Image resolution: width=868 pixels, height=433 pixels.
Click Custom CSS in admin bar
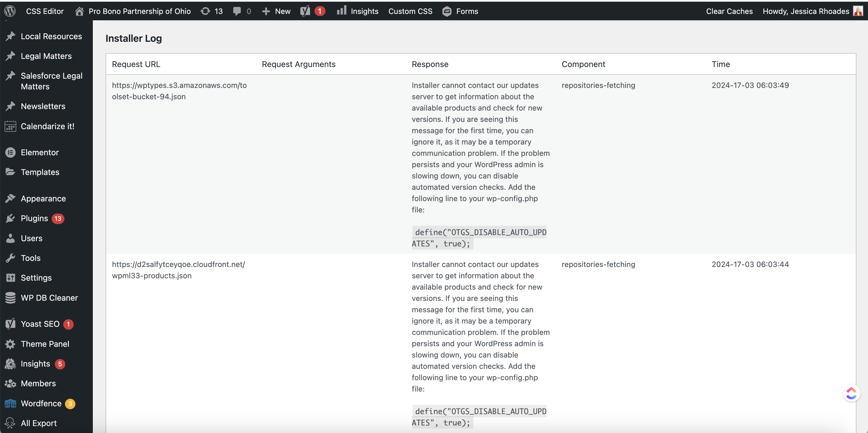[410, 11]
